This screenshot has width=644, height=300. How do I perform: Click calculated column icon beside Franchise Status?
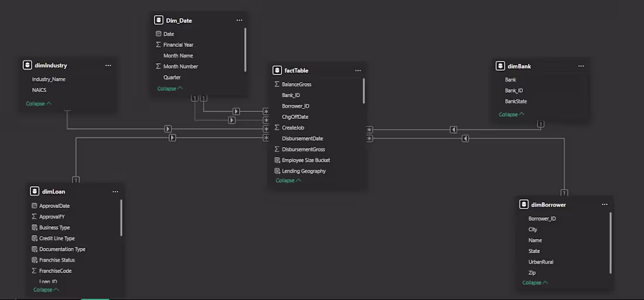pos(35,260)
